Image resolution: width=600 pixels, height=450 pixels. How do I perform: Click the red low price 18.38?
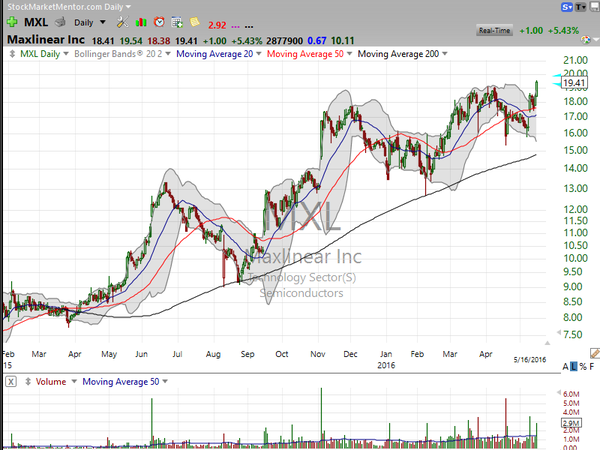coord(159,41)
